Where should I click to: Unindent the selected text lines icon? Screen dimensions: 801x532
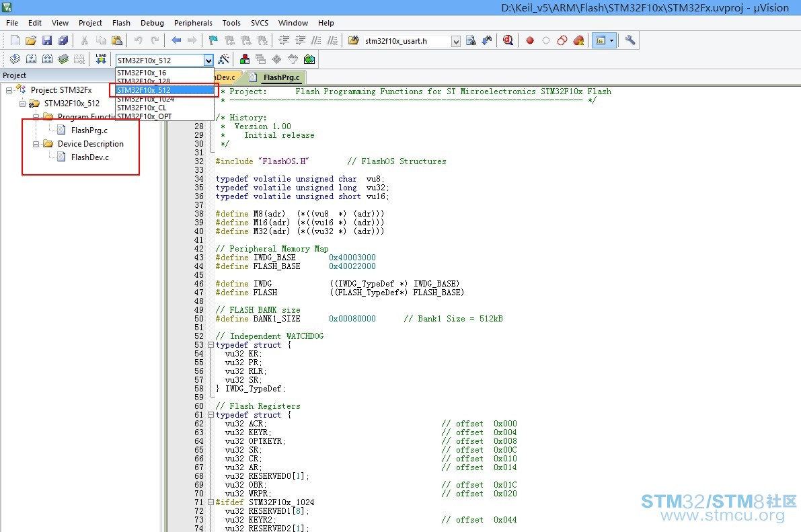(301, 40)
